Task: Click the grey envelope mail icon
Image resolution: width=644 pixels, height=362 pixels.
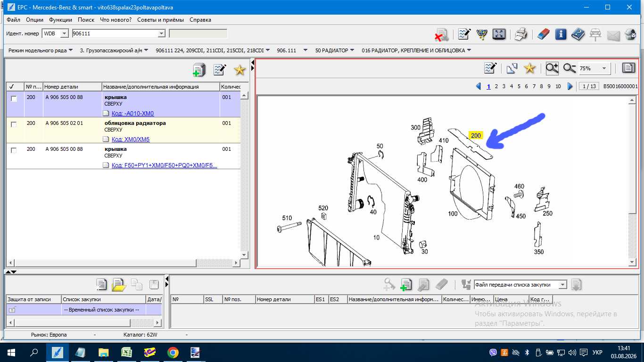Action: (613, 35)
